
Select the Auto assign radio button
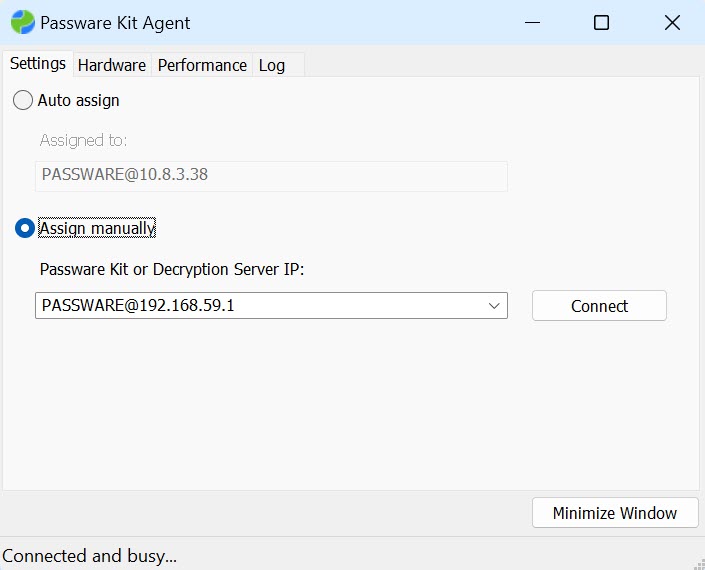click(22, 100)
